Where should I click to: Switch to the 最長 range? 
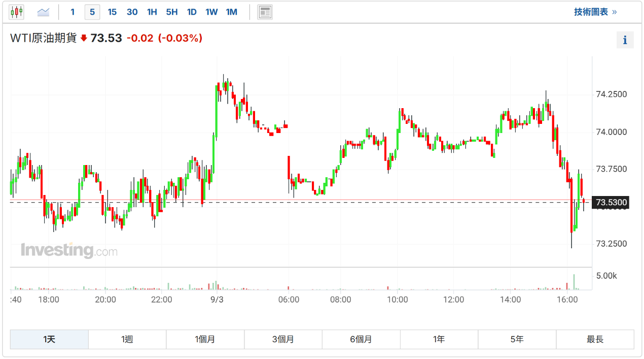pyautogui.click(x=595, y=339)
